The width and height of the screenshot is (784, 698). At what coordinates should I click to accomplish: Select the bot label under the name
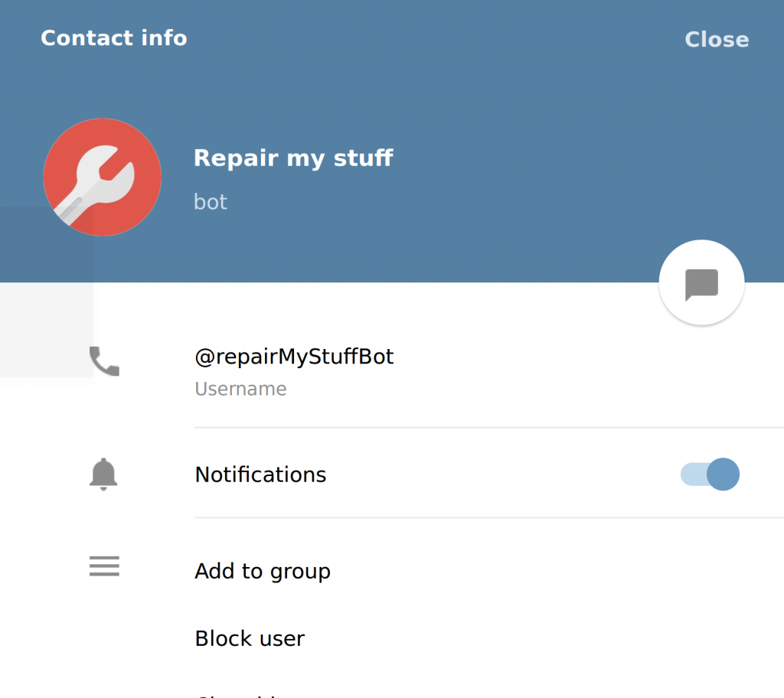click(x=211, y=201)
